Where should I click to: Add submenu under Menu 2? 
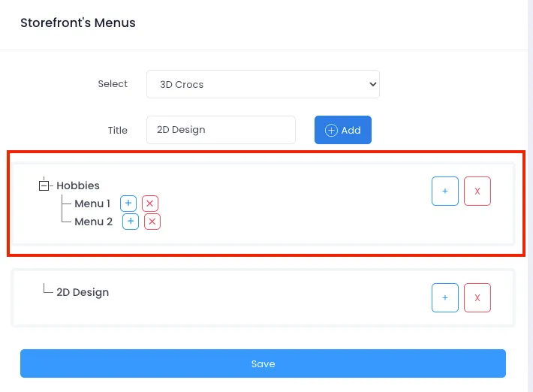[131, 222]
